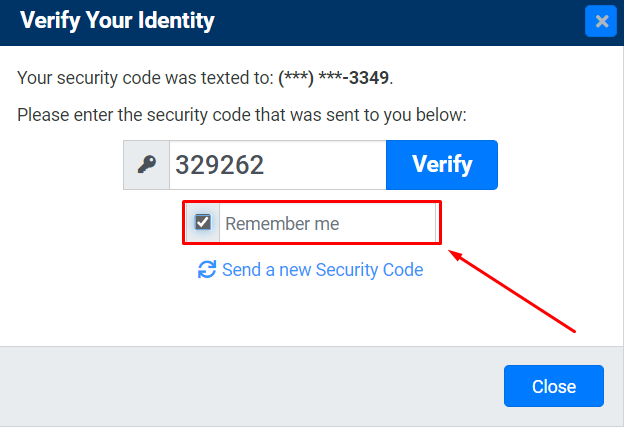Dismiss the dialog with the header X icon
Screen dimensions: 624x427
tap(601, 21)
